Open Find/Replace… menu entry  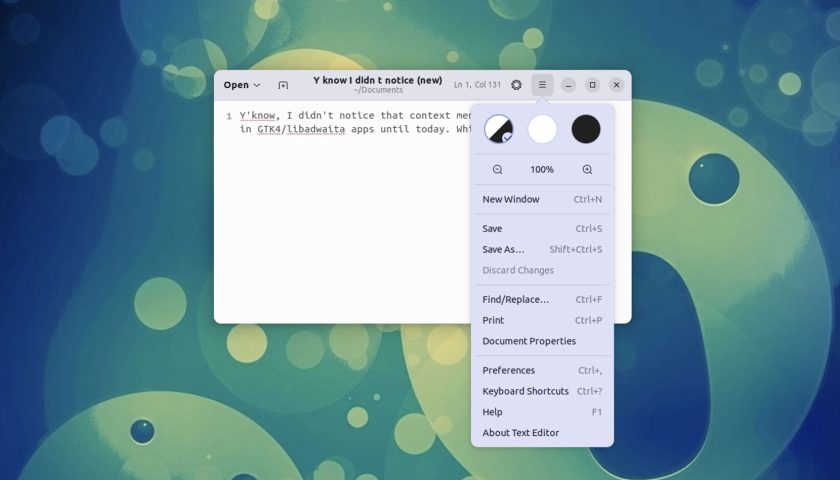542,299
